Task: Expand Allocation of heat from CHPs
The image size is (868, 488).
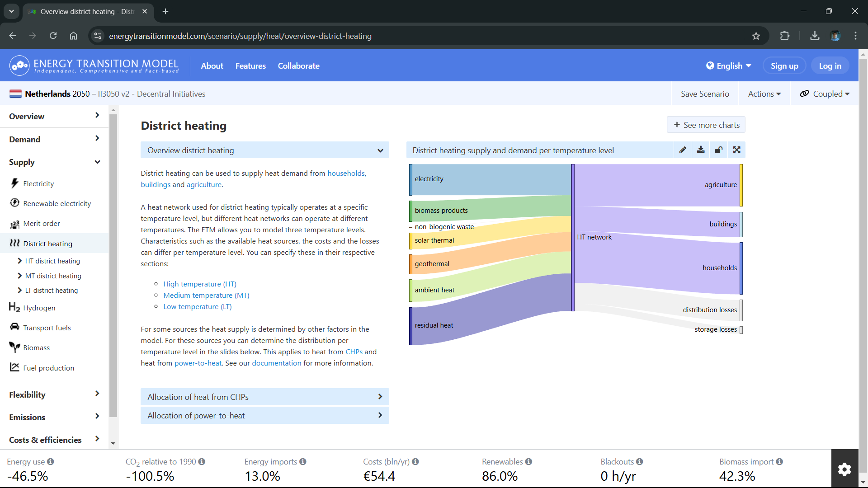Action: [265, 397]
